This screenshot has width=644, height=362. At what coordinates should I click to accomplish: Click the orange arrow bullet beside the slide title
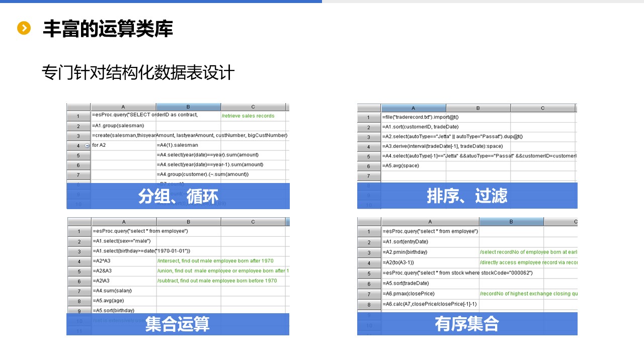24,28
